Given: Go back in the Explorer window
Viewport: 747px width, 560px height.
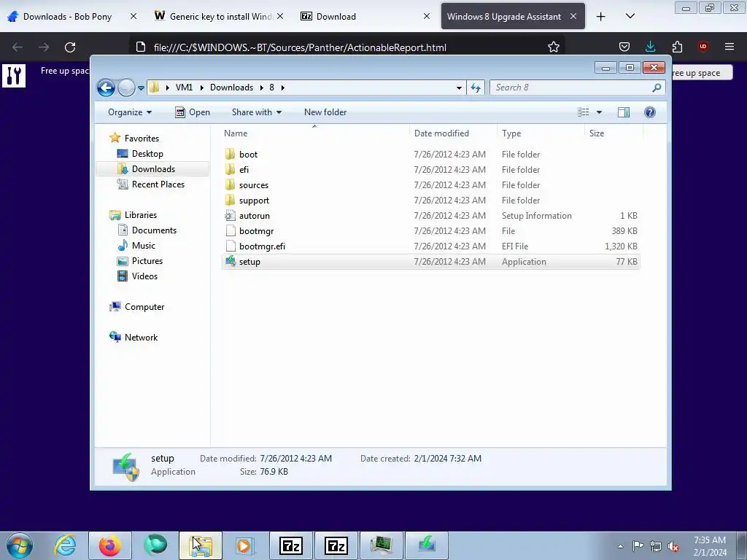Looking at the screenshot, I should click(106, 87).
